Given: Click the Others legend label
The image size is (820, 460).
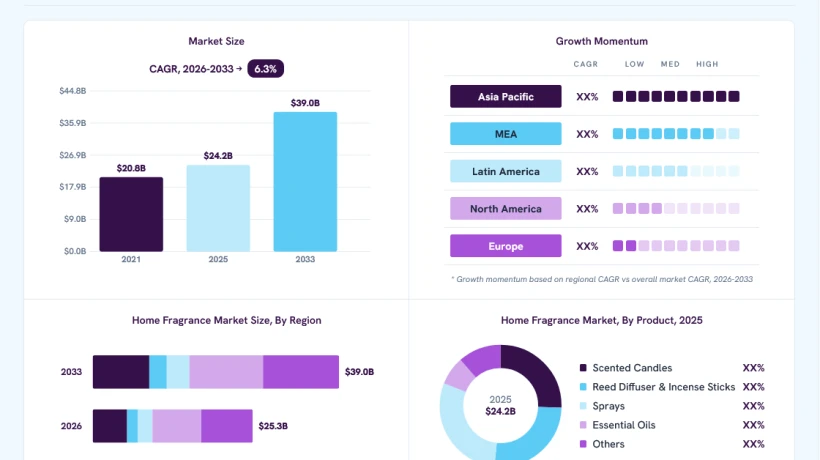Looking at the screenshot, I should coord(608,444).
